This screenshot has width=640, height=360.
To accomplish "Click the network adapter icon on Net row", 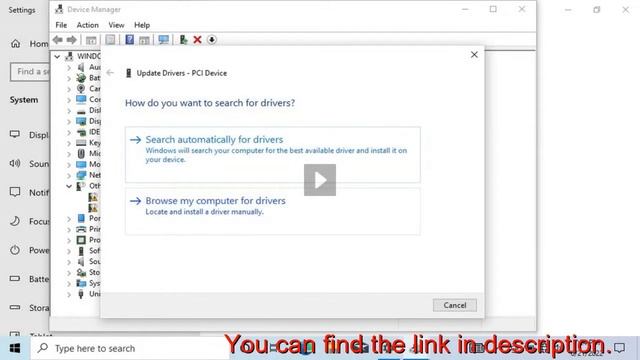I will click(x=81, y=175).
